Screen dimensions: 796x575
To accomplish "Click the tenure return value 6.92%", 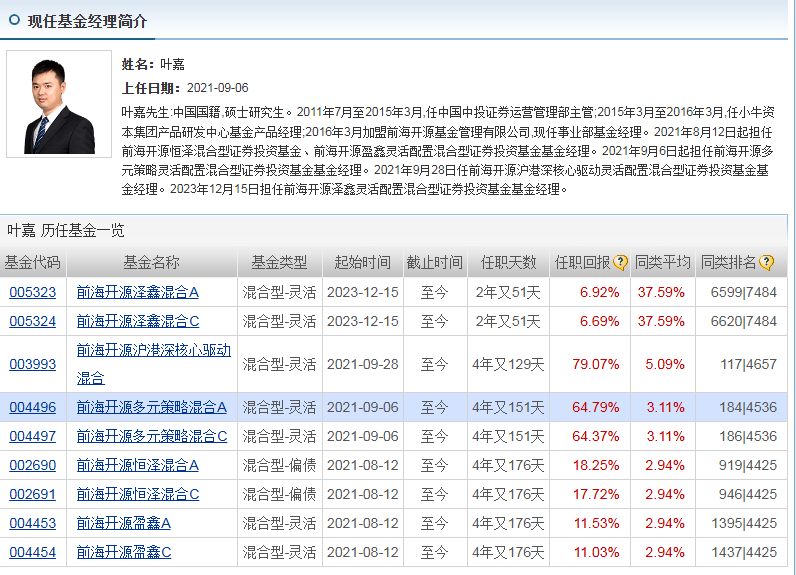I will (x=600, y=292).
